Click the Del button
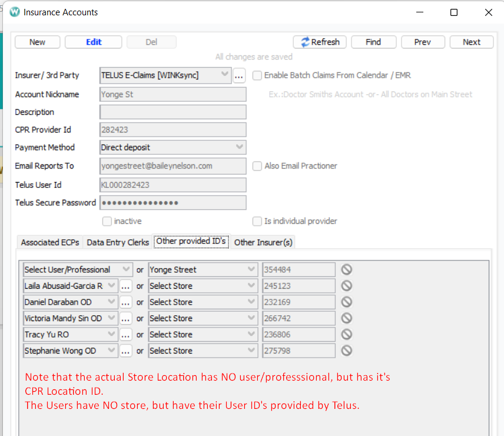 [x=151, y=42]
